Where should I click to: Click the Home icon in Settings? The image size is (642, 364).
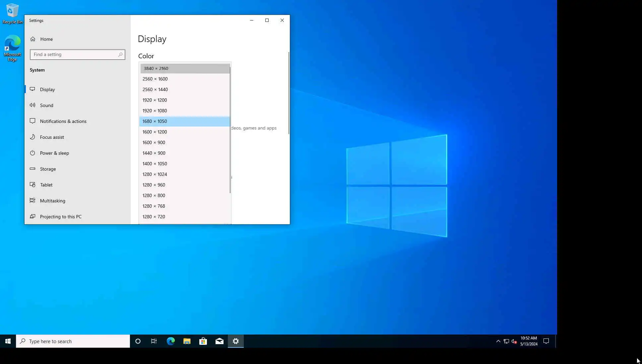coord(33,39)
